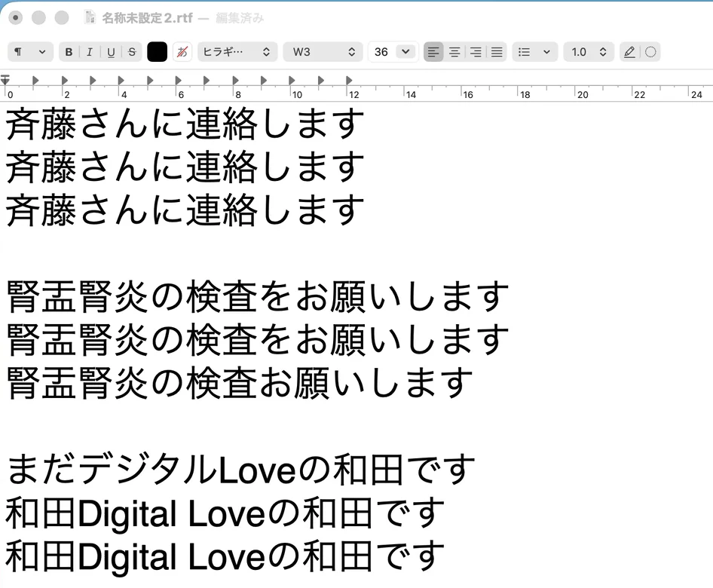Click the first line 斉藤さんに連絡します
The width and height of the screenshot is (713, 588).
[x=185, y=124]
